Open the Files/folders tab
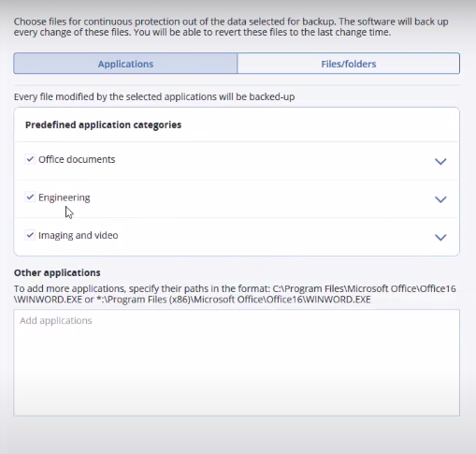The image size is (476, 454). point(349,64)
